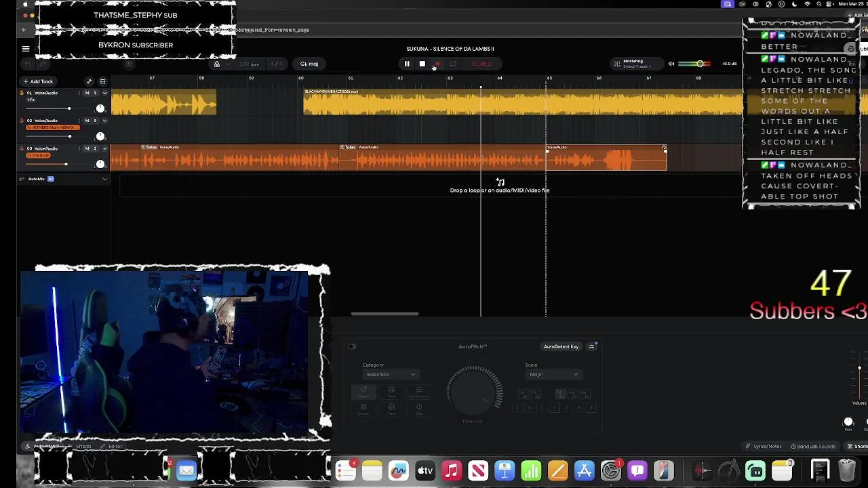Solo track 02 Voice/Audio
868x488 pixels.
pyautogui.click(x=95, y=121)
